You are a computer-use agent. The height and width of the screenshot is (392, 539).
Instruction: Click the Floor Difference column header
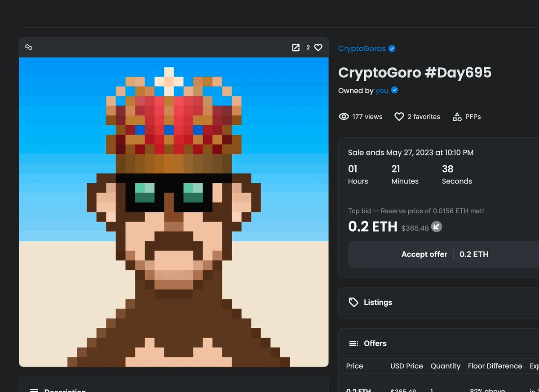495,366
